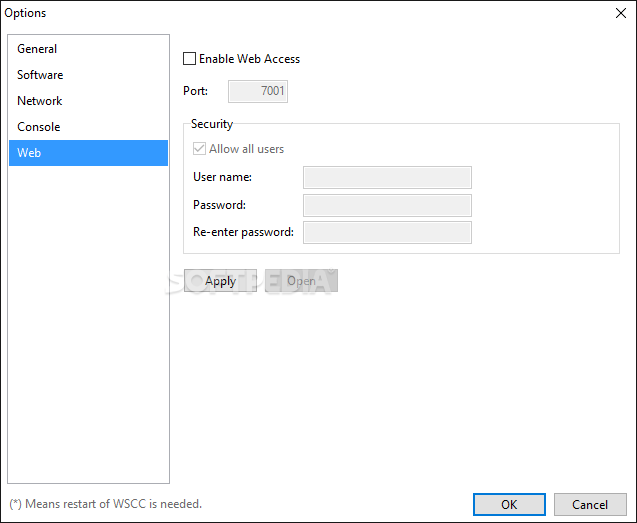The width and height of the screenshot is (637, 523).
Task: Click the 'Security' group label
Action: coord(212,124)
